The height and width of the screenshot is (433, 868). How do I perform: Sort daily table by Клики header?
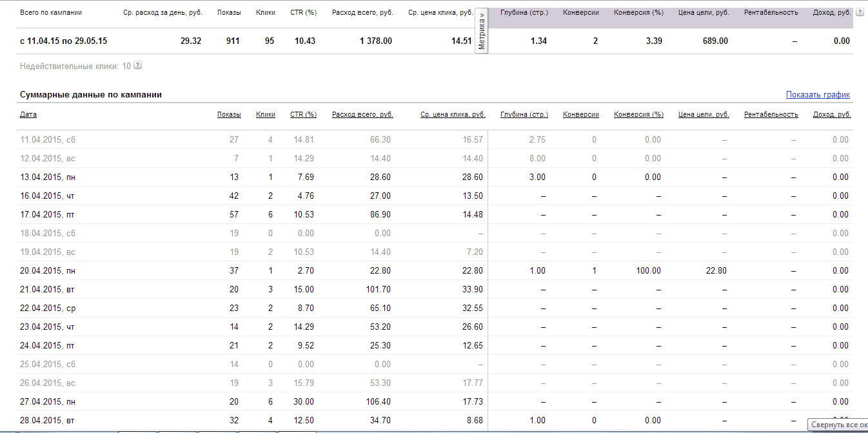(x=266, y=115)
